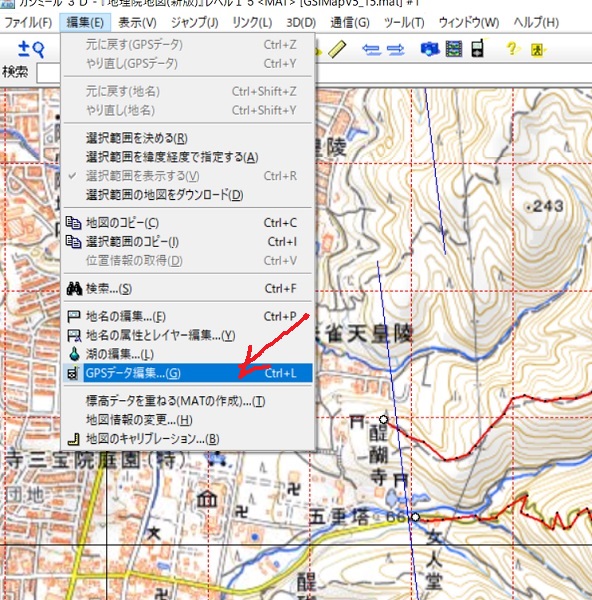Select 選択範囲を緯度経度で指定する(A)
This screenshot has height=600, width=592.
tap(188, 157)
